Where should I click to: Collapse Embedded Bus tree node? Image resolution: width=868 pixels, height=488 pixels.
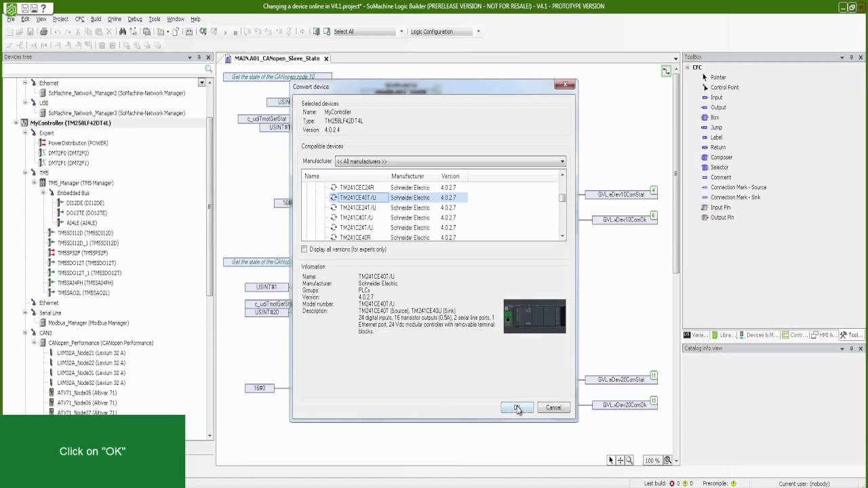click(43, 193)
